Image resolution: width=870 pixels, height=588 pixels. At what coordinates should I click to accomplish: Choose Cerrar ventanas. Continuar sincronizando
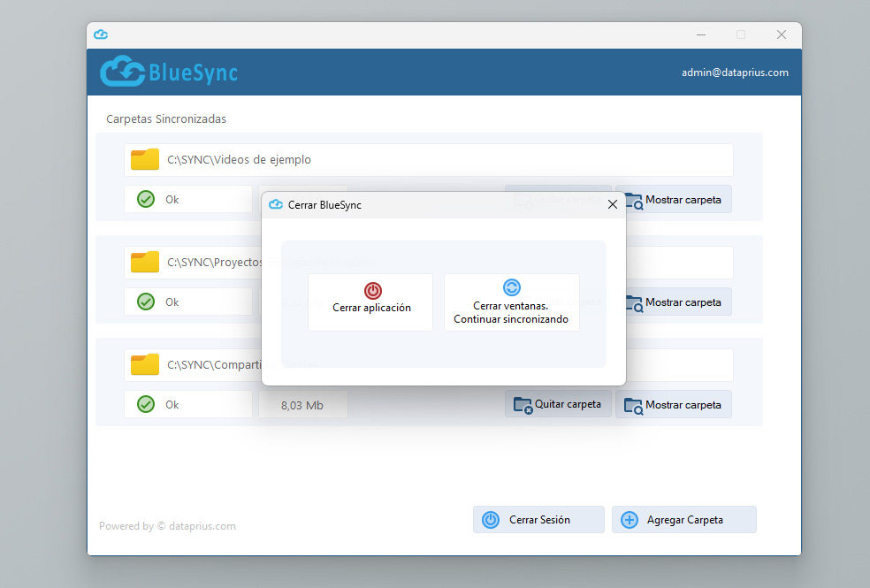point(512,302)
